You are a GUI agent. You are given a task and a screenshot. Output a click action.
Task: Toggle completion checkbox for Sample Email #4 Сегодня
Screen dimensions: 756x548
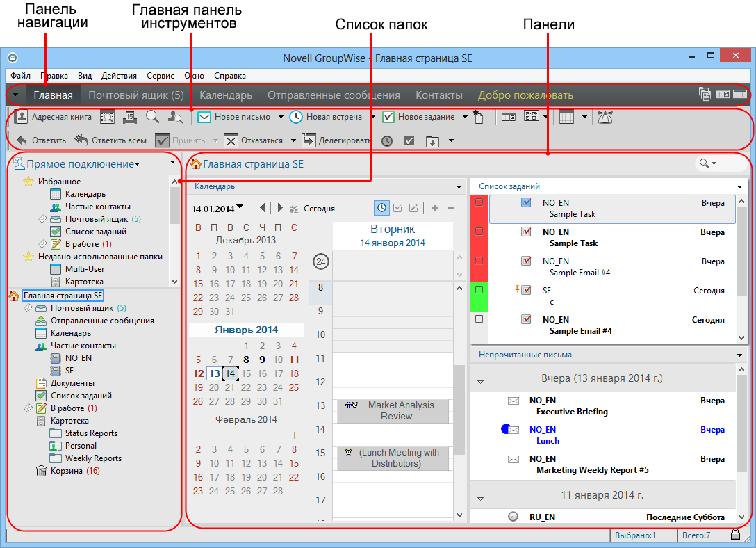[x=526, y=319]
